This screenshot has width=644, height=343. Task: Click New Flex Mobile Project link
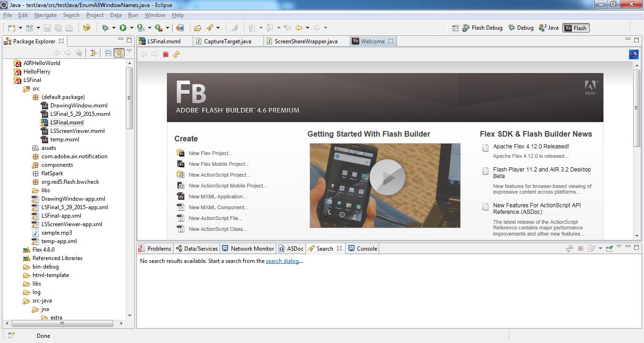click(x=219, y=164)
